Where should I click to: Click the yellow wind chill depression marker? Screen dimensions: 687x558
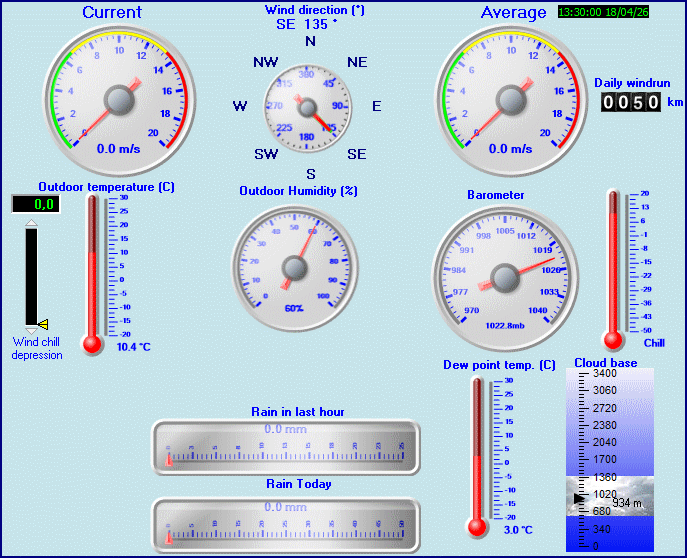tap(42, 324)
